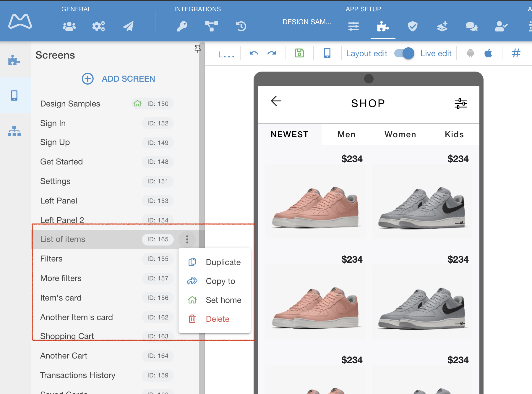Image resolution: width=532 pixels, height=394 pixels.
Task: Choose Copy to from context menu
Action: point(215,281)
